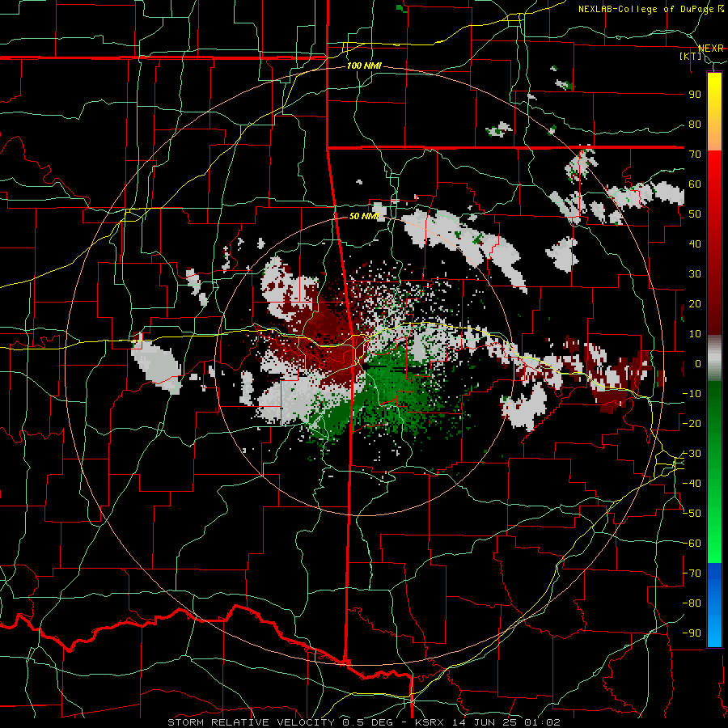The width and height of the screenshot is (728, 728).
Task: Pick the blue segment of the color bar
Action: click(x=714, y=605)
